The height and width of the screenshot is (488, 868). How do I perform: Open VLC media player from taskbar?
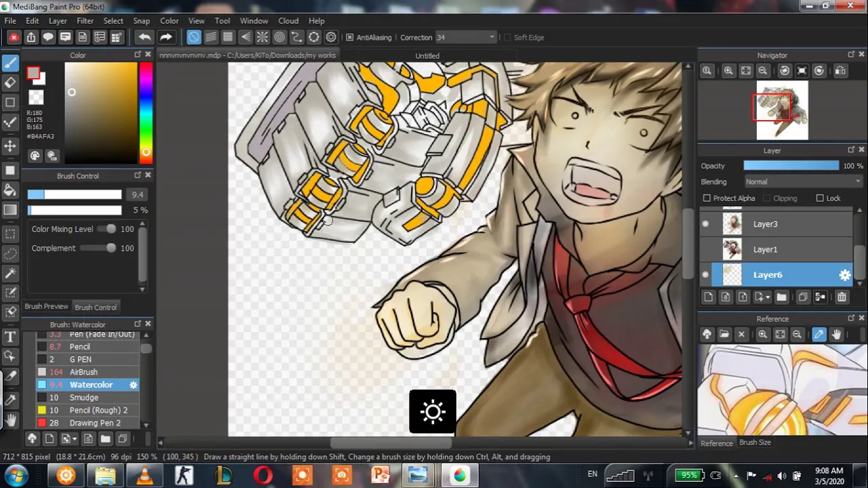(x=144, y=476)
